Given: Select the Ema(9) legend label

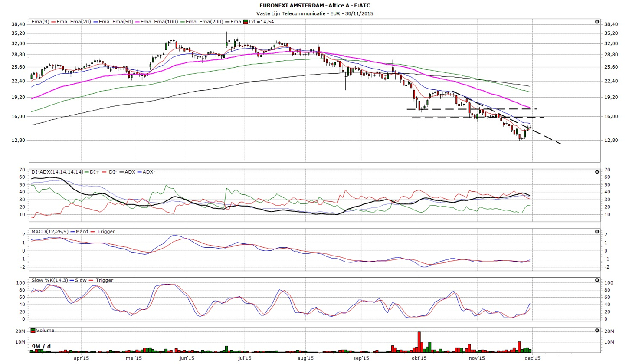Looking at the screenshot, I should tap(40, 22).
